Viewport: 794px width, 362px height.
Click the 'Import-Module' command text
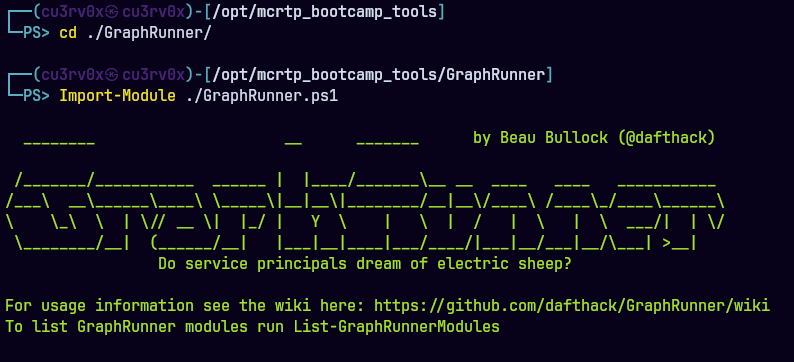pyautogui.click(x=117, y=96)
